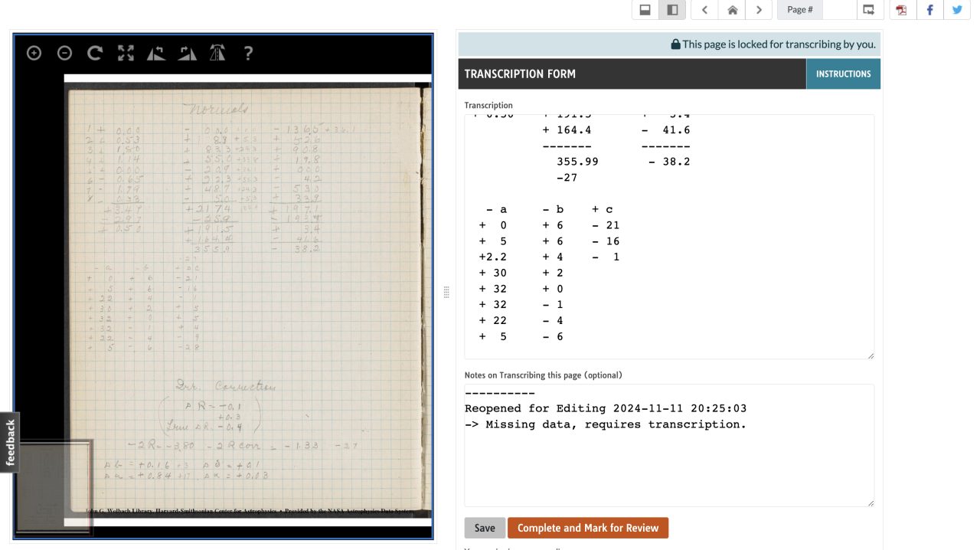Click the '+ c' column header text
The width and height of the screenshot is (980, 550).
(603, 209)
